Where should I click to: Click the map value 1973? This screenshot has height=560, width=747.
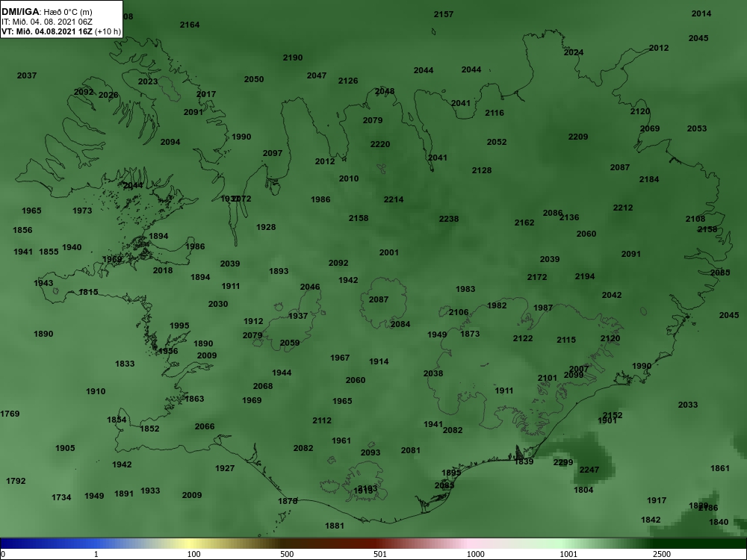82,210
